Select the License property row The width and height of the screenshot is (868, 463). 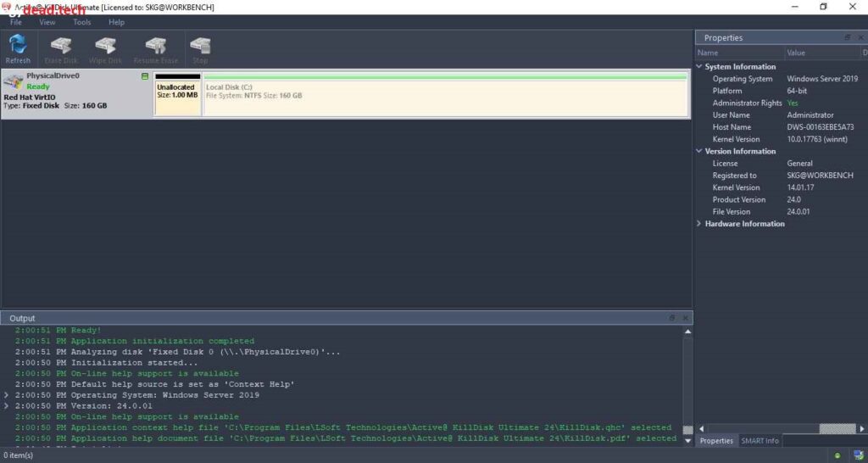781,164
